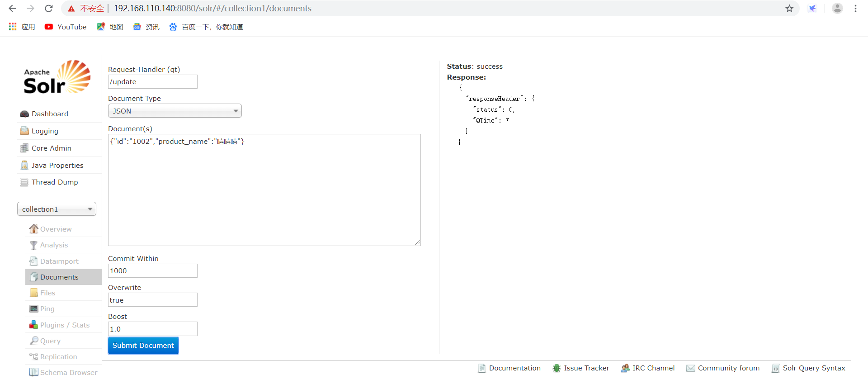868x389 pixels.
Task: Open the Replication section
Action: tap(58, 357)
